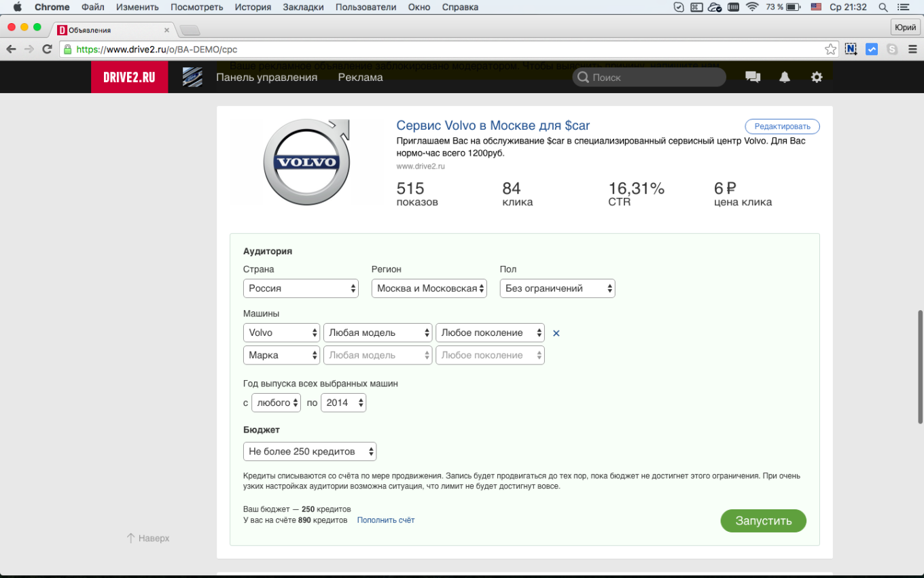This screenshot has height=578, width=924.
Task: Close the Объявления tab
Action: coord(166,30)
